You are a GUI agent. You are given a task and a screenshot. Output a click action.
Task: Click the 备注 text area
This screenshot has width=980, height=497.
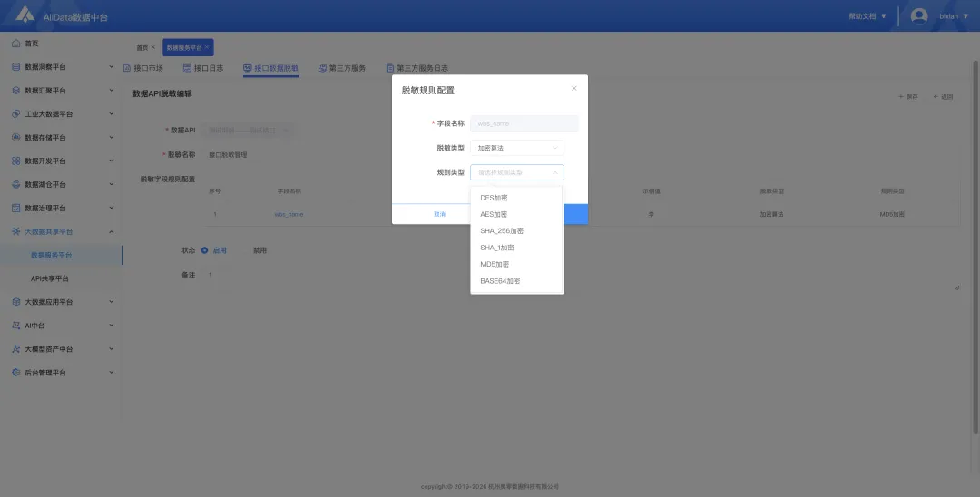pos(582,279)
